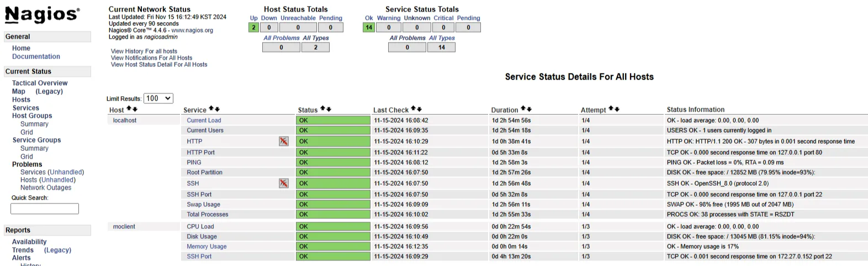The width and height of the screenshot is (868, 266).
Task: Open Service Groups Grid
Action: pos(27,157)
